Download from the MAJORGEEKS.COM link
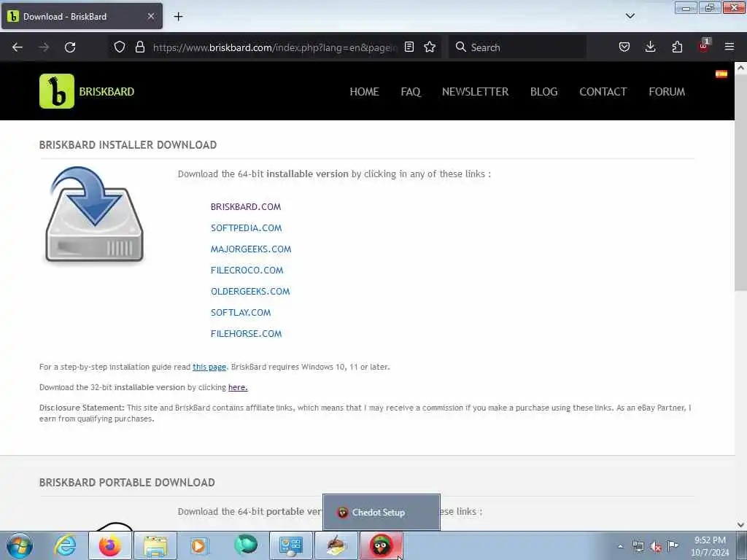This screenshot has width=747, height=560. coord(251,249)
